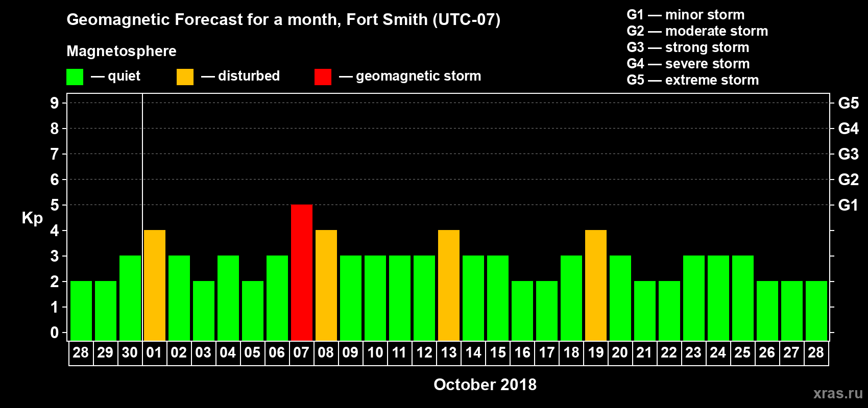This screenshot has width=868, height=408.
Task: Click the green bar for October 04
Action: 228,298
